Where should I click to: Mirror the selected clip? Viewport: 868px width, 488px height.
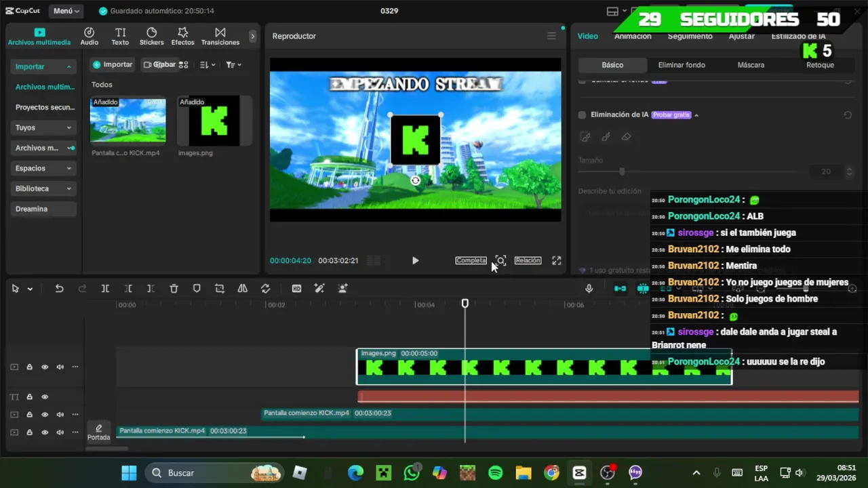pos(242,289)
